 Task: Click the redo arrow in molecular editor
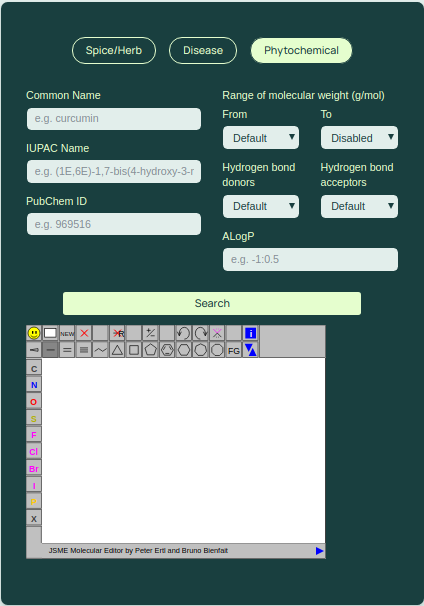coord(200,333)
